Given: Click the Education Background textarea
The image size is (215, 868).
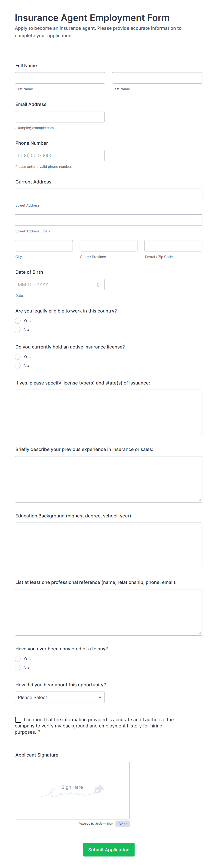Looking at the screenshot, I should [108, 546].
